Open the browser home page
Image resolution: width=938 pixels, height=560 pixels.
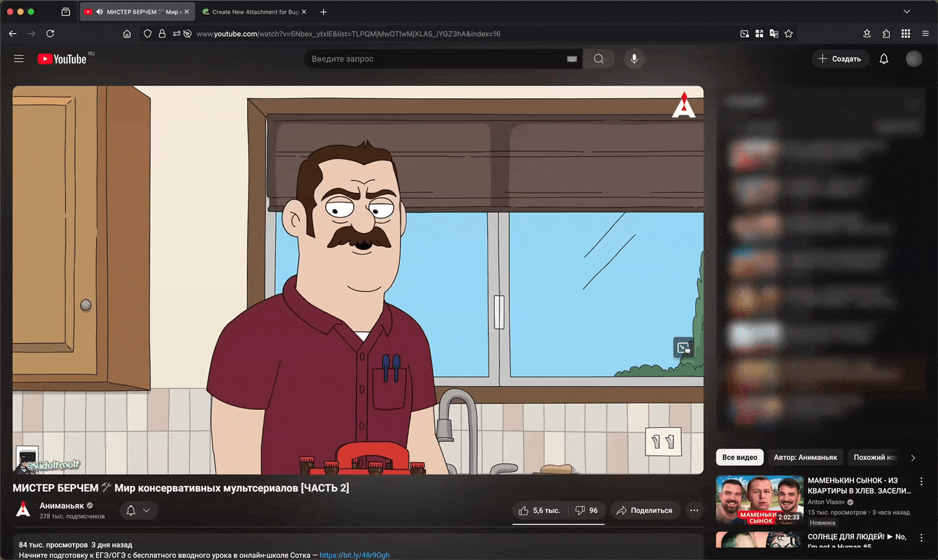(x=127, y=33)
